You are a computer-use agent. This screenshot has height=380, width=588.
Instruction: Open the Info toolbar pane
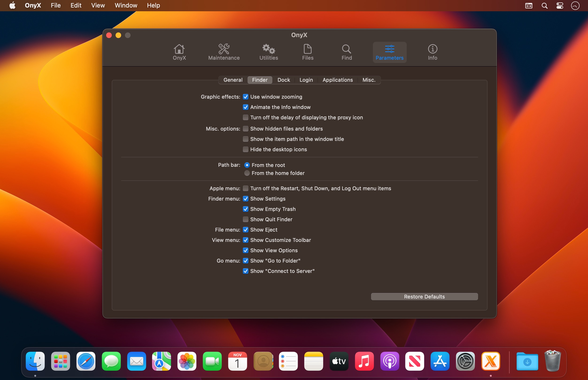[432, 52]
